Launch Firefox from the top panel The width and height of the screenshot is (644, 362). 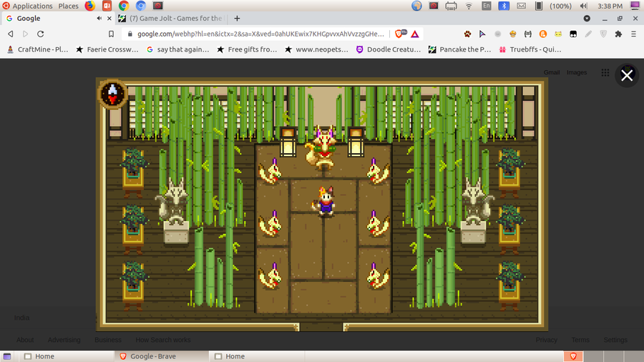coord(90,6)
